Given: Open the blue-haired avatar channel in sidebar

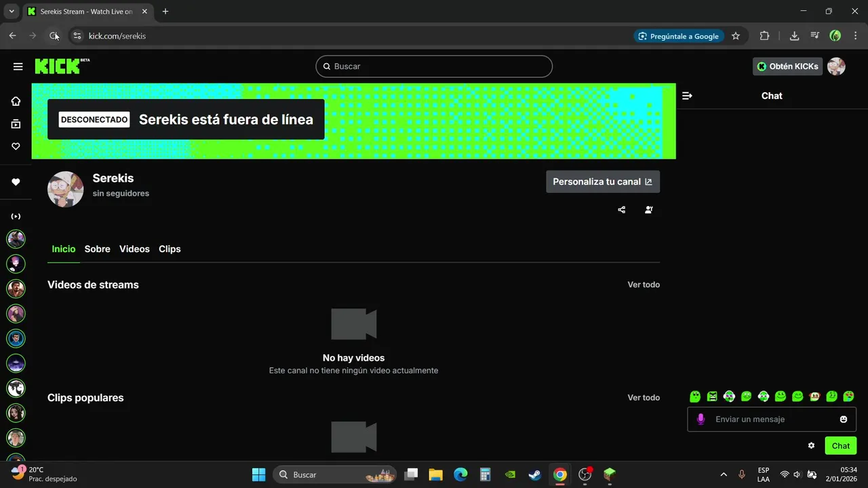Looking at the screenshot, I should tap(16, 338).
